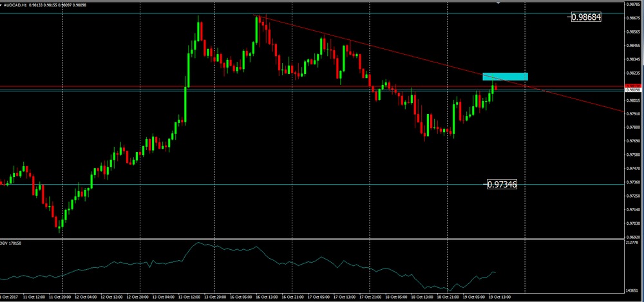Click the 0.96920 price axis label

tap(632, 237)
